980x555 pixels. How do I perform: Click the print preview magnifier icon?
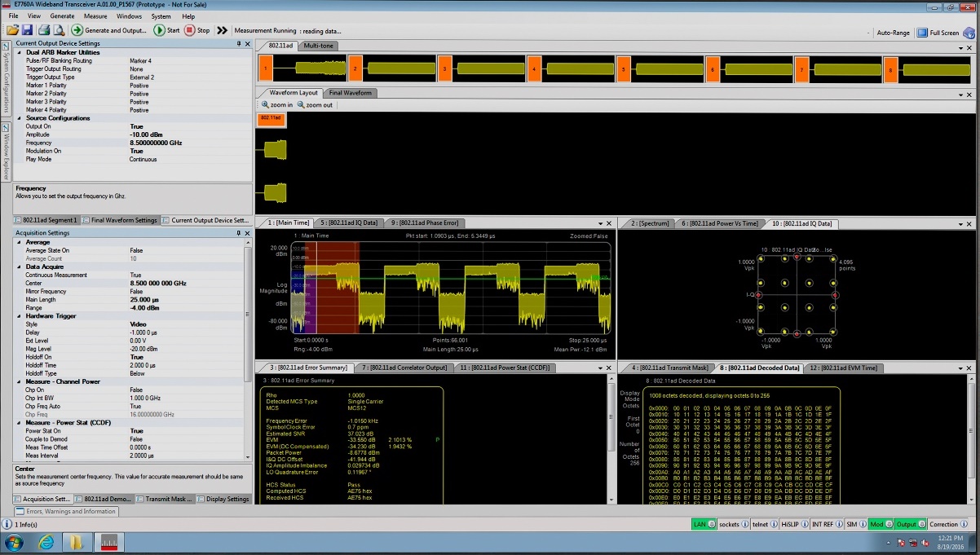point(59,30)
